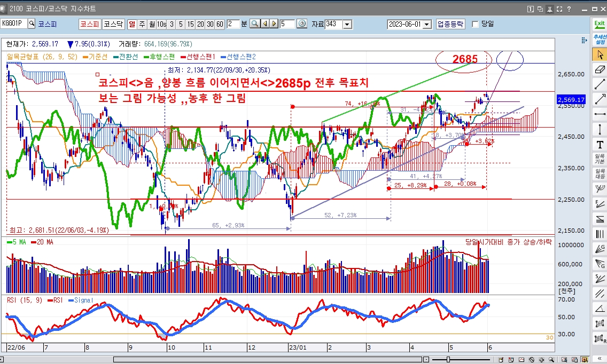This screenshot has height=364, width=607.
Task: Select 60-minute interval button
Action: (220, 24)
